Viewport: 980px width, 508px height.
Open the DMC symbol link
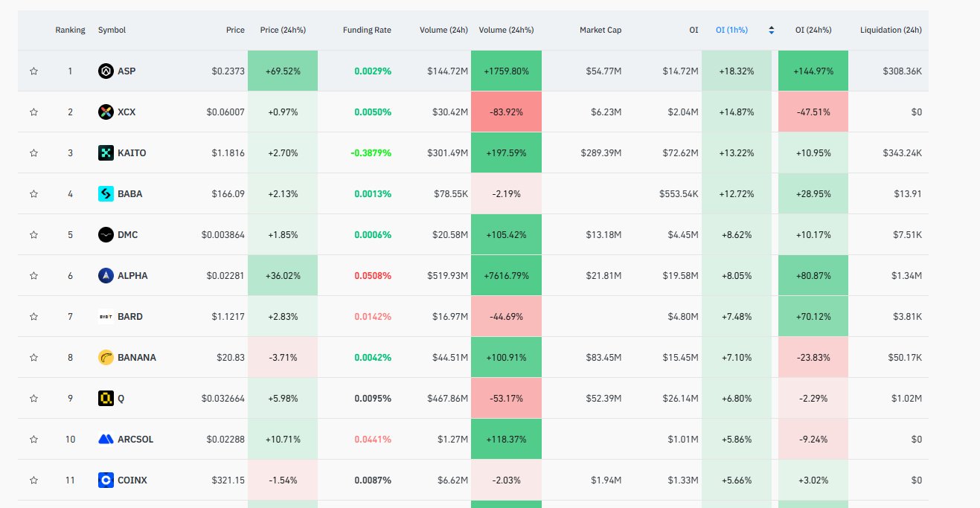point(127,235)
